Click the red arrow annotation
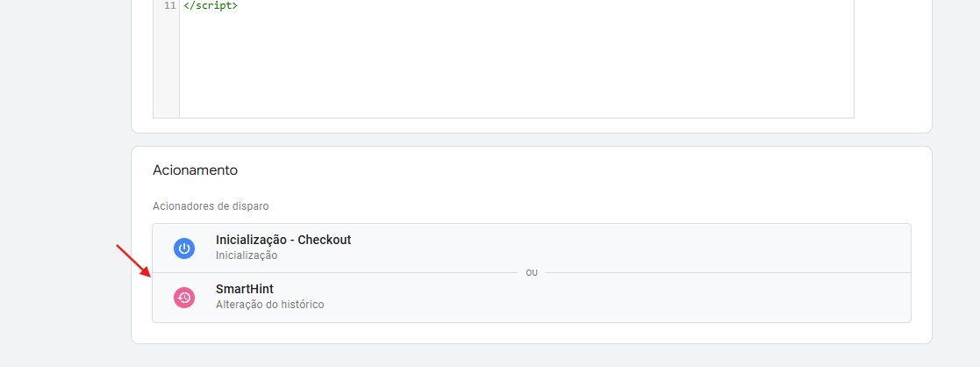980x367 pixels. tap(133, 262)
